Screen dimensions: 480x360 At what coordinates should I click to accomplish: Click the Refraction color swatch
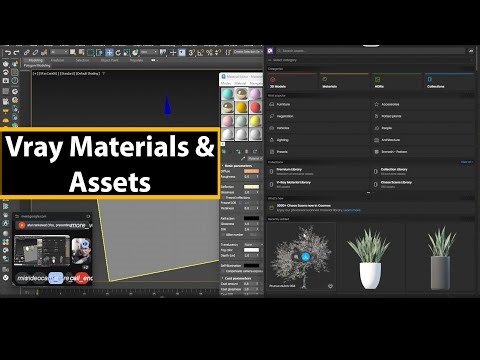[251, 218]
